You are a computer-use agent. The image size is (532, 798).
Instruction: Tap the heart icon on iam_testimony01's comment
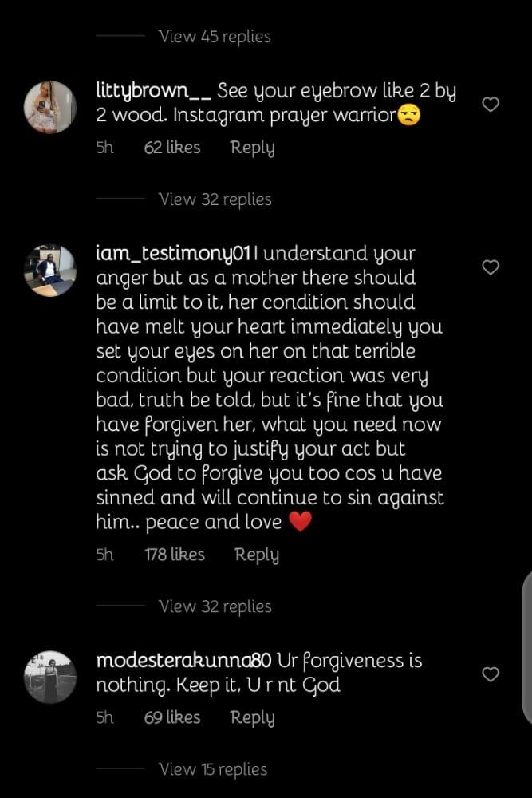(490, 267)
